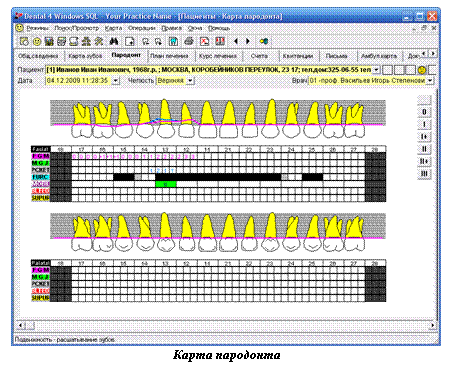Expand the Челюсть dropdown
The height and width of the screenshot is (388, 456).
pyautogui.click(x=190, y=81)
